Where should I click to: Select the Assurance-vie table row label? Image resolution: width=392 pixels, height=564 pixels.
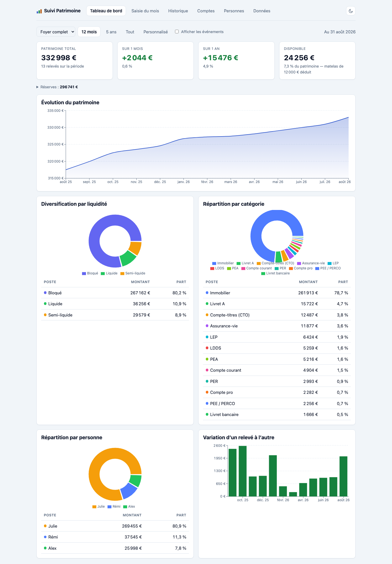(224, 326)
